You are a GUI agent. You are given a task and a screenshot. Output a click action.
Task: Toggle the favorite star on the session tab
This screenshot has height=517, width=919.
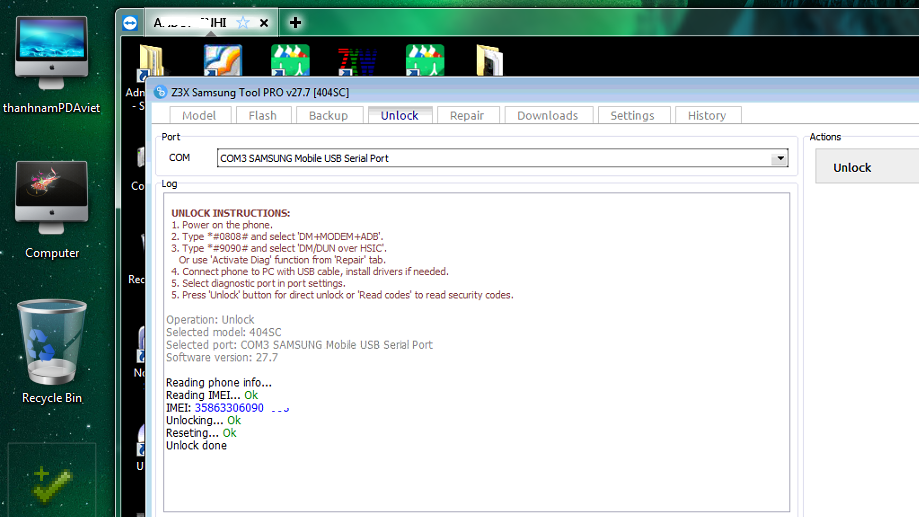point(243,23)
